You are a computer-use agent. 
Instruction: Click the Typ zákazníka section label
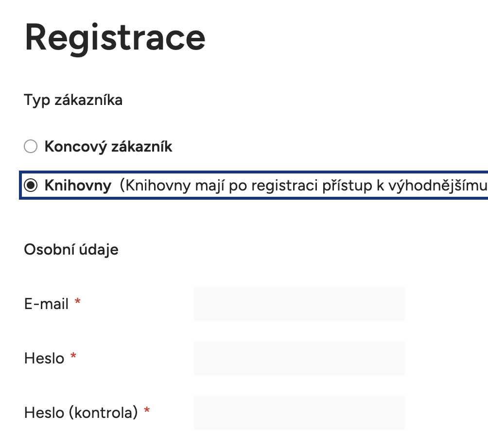(x=73, y=100)
